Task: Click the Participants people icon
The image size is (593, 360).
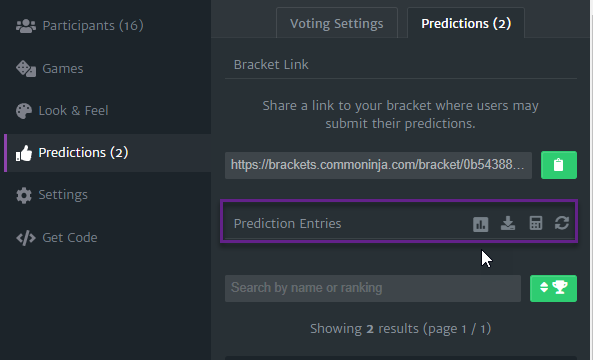Action: point(26,26)
